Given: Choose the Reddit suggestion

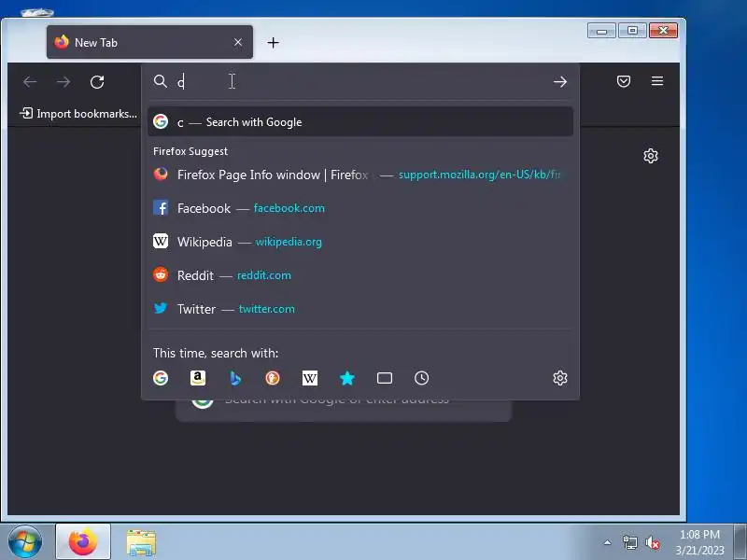Looking at the screenshot, I should coord(360,275).
